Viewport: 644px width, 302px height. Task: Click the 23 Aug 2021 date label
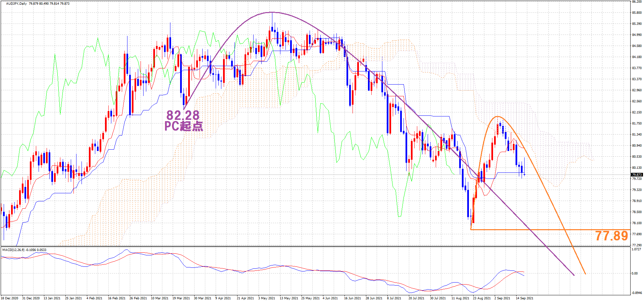click(x=481, y=298)
